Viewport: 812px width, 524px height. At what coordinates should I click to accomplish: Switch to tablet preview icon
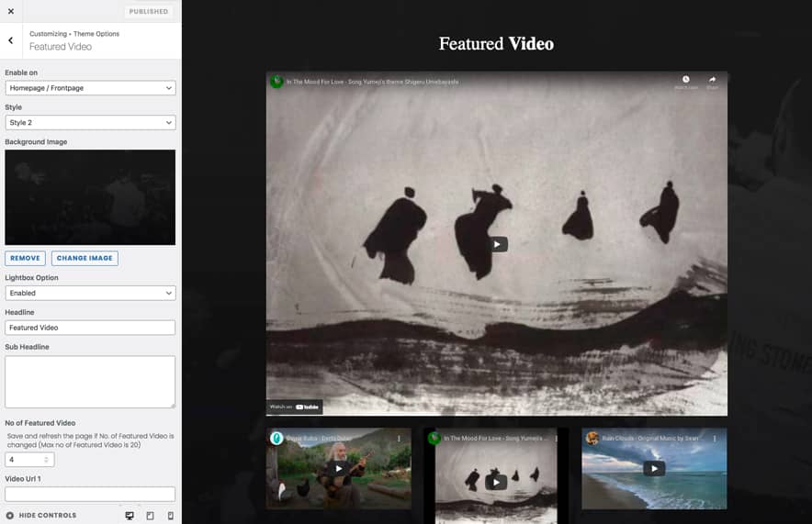pos(150,516)
